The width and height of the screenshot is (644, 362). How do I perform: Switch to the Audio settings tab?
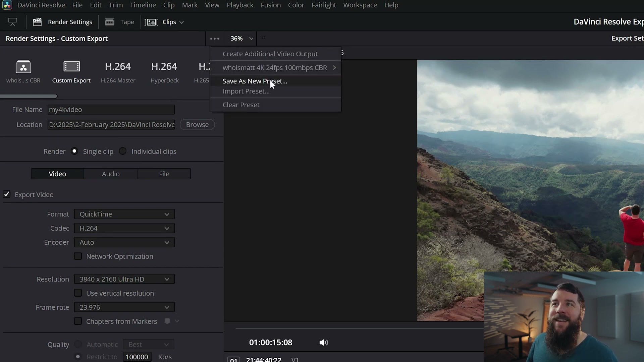tap(111, 174)
